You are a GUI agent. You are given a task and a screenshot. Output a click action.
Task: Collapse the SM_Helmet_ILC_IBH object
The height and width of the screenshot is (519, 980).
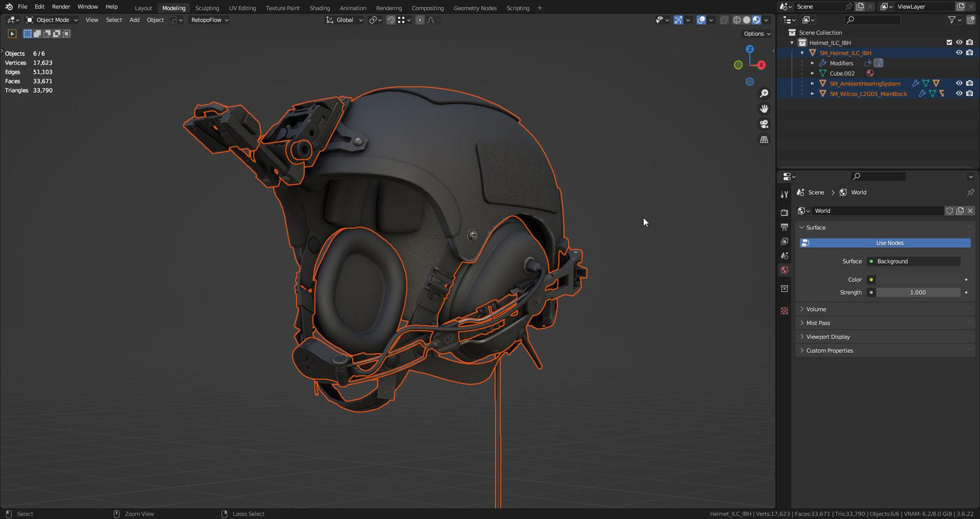[x=802, y=52]
